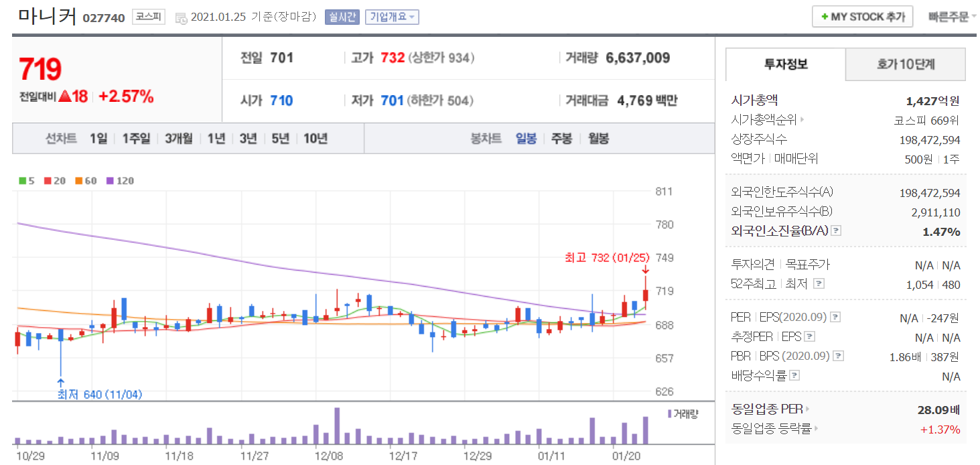Click the help icon beside PER EPS(2020.09)
980x465 pixels.
835,317
